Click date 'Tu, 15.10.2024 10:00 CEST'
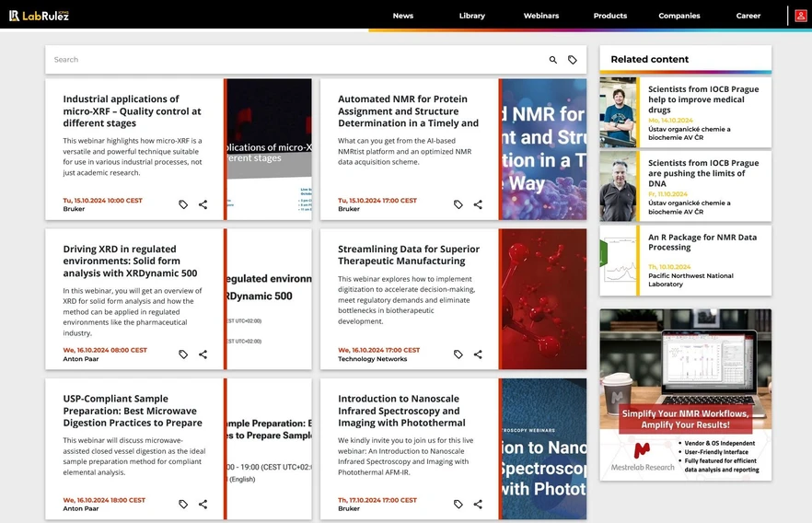 click(102, 201)
